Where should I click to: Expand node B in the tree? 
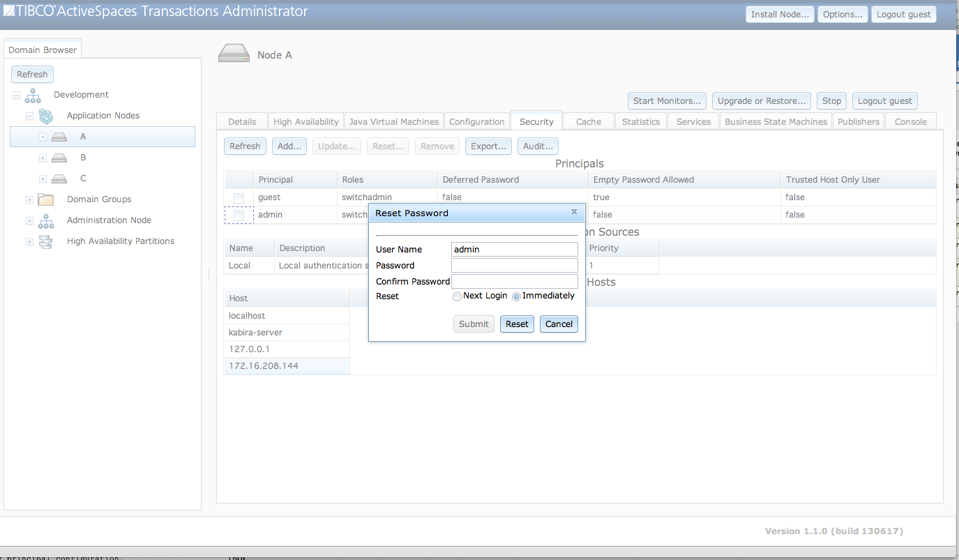[43, 158]
